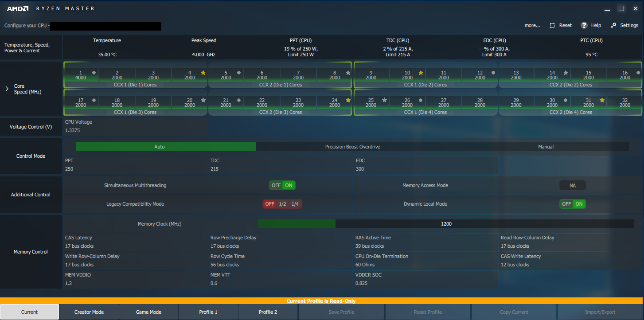Expand the Core Speed section chevron
This screenshot has height=320, width=644.
tap(7, 89)
